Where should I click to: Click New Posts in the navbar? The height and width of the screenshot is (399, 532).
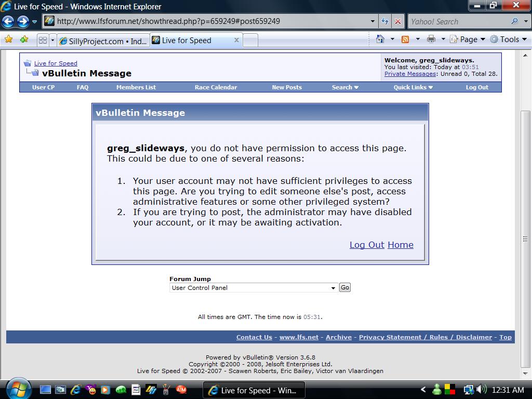(287, 87)
